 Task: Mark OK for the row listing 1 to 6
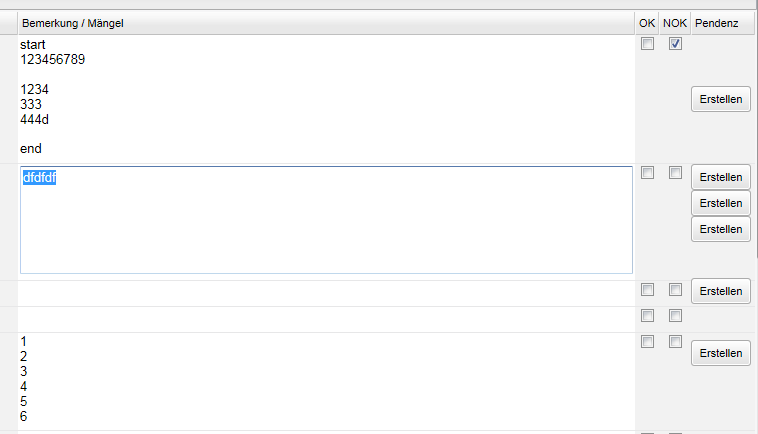[x=647, y=342]
